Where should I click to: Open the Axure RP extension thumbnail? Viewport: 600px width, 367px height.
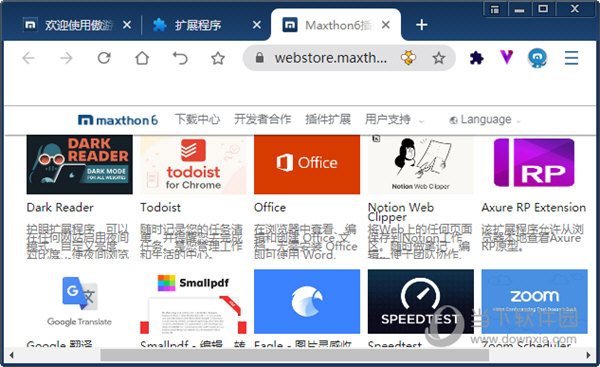tap(534, 165)
